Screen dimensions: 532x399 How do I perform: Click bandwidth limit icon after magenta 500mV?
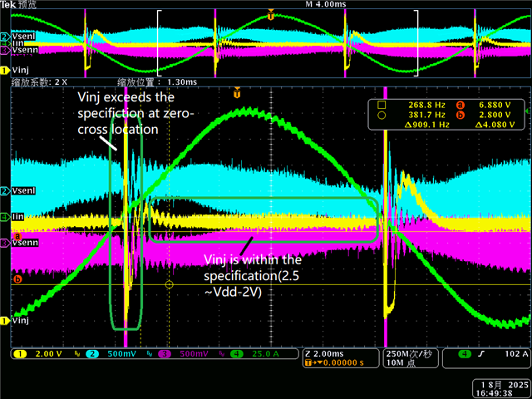222,354
